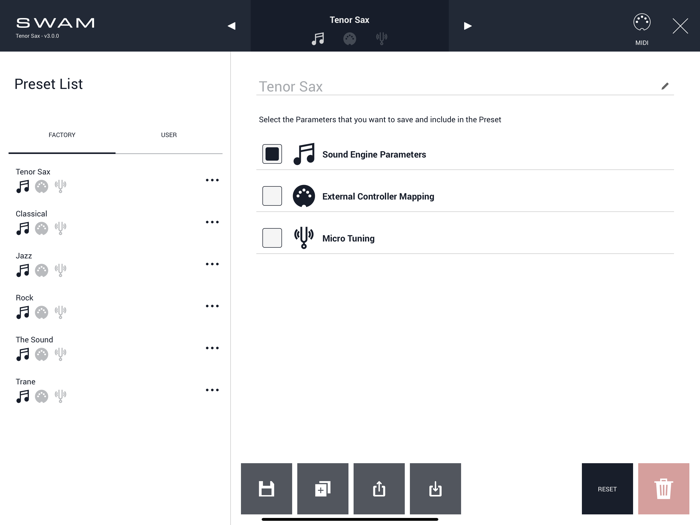Open options menu for Classical preset

pos(212,222)
